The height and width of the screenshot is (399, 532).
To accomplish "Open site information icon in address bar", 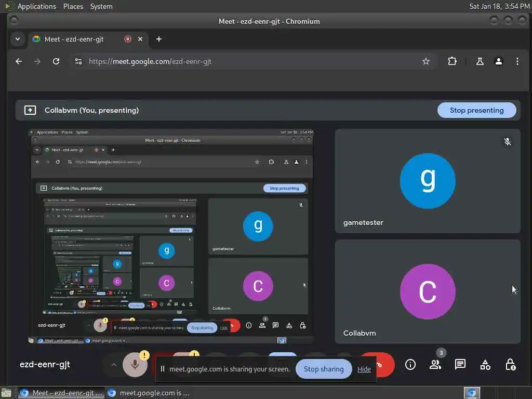I will point(78,61).
